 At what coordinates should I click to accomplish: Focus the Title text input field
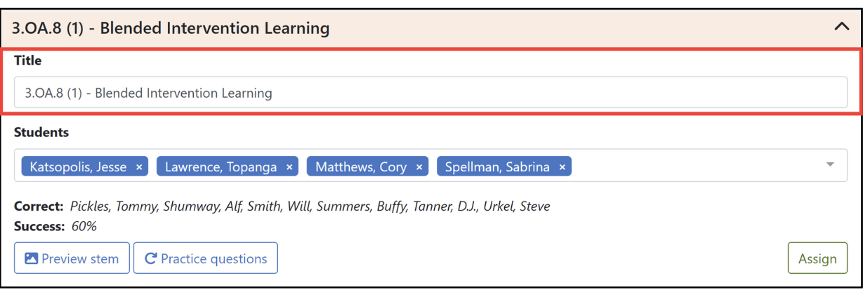430,93
